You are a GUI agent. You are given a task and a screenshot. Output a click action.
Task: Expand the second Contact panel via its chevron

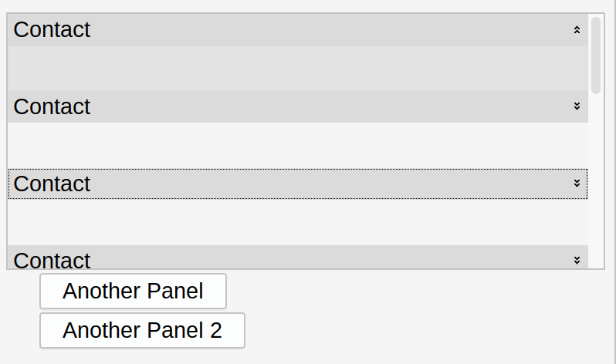(577, 106)
